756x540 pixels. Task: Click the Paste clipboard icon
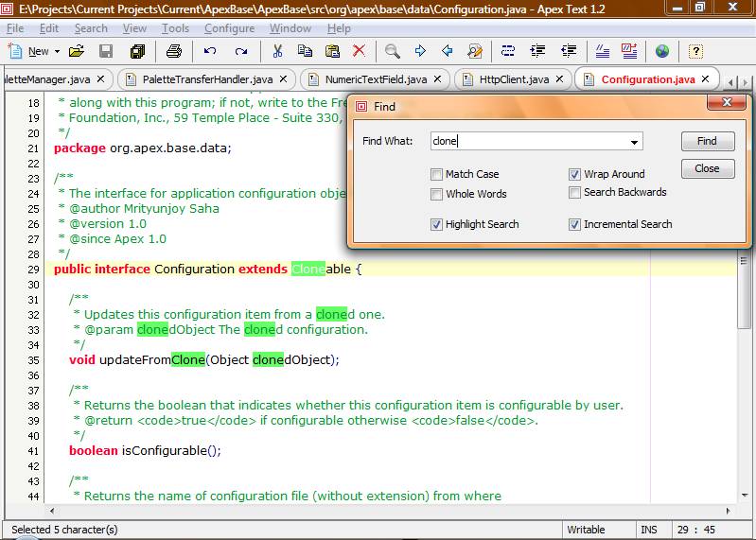332,51
